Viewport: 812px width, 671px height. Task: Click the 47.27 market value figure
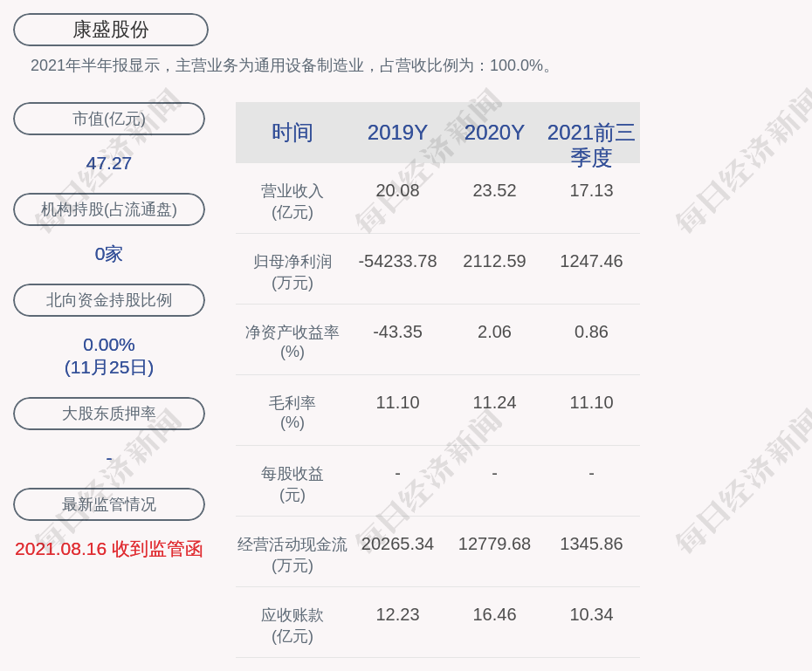(109, 163)
